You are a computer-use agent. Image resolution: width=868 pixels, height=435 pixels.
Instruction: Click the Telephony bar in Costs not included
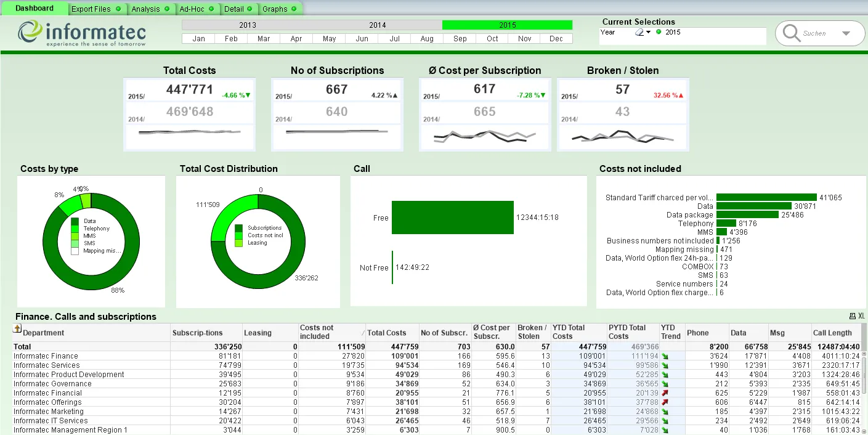[726, 224]
